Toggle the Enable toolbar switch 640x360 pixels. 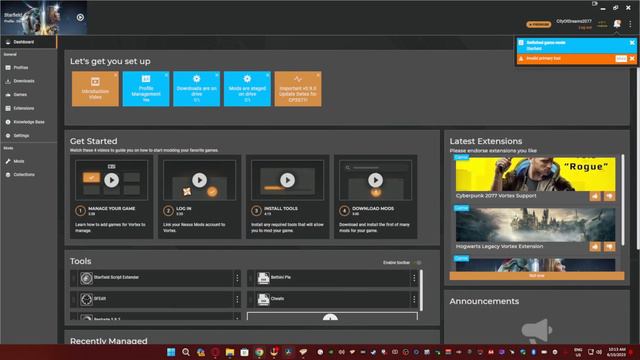(x=417, y=262)
